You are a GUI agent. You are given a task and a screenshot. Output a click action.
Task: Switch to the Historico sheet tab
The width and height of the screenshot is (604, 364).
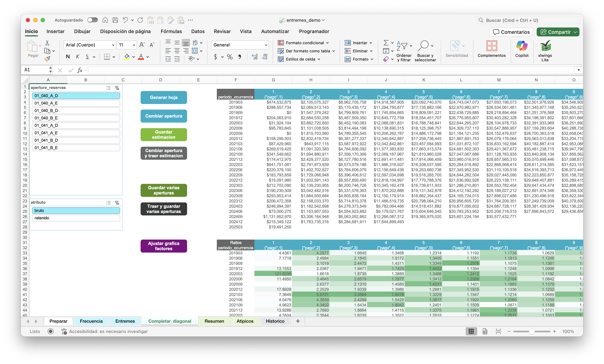tap(275, 321)
